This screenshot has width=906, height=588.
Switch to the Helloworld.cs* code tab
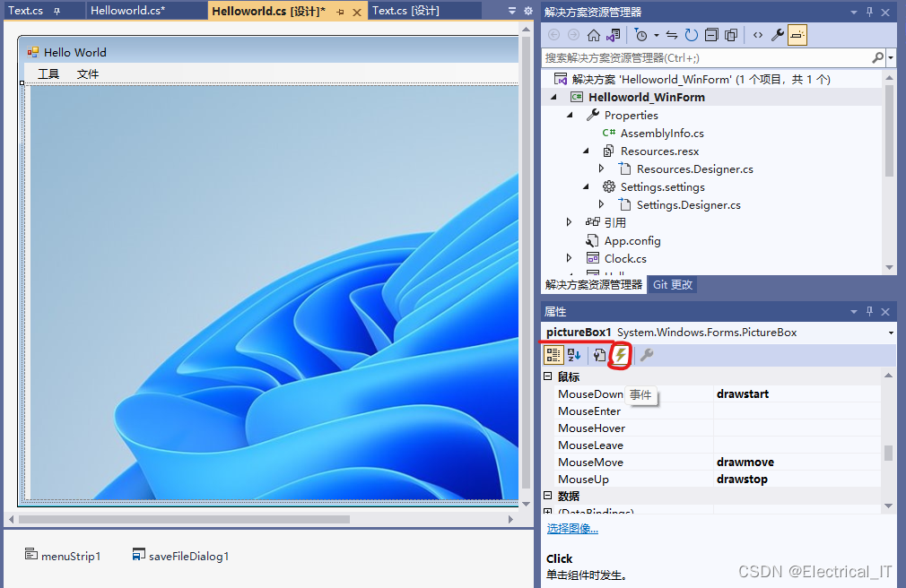click(x=127, y=11)
